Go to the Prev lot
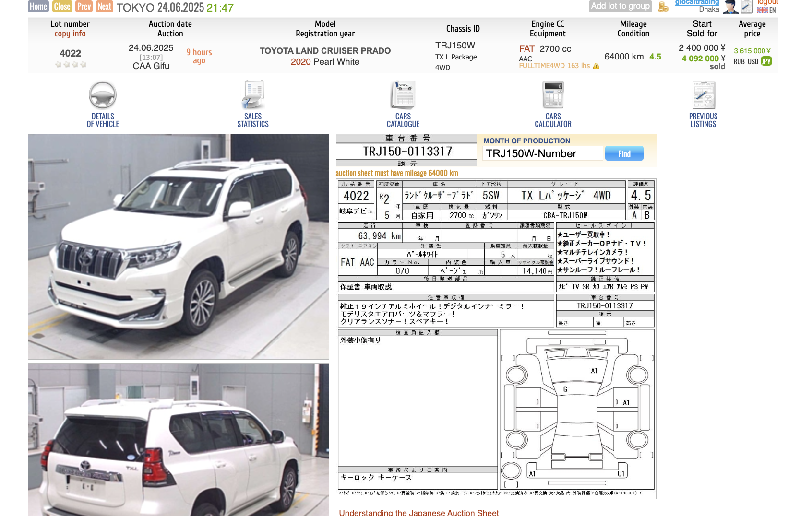The height and width of the screenshot is (516, 812). click(x=84, y=6)
